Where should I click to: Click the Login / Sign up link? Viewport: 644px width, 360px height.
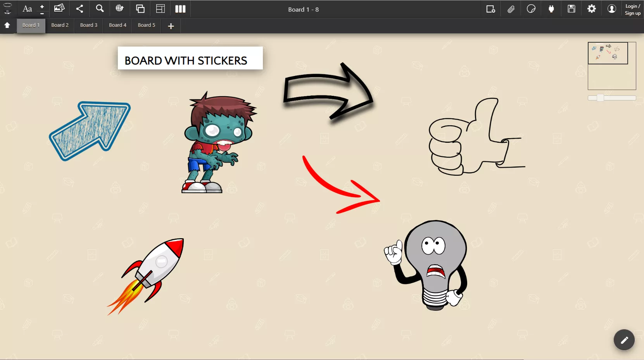633,10
